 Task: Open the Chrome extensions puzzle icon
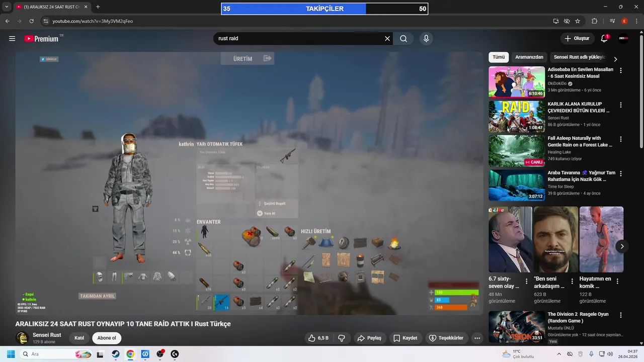595,21
